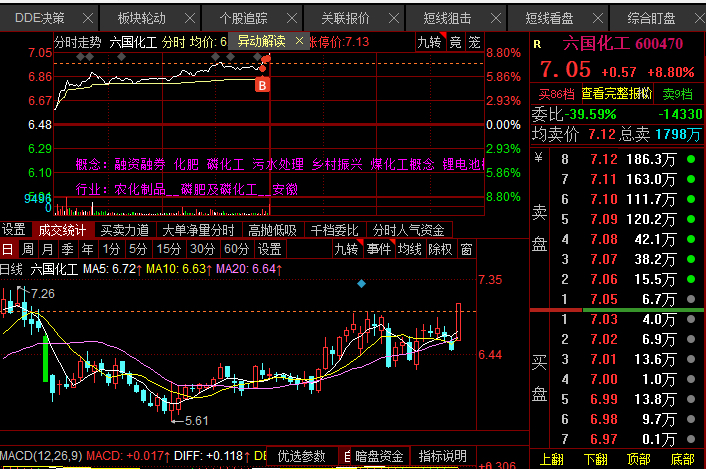Close the 个股追踪 tab
This screenshot has width=706, height=469.
[292, 18]
